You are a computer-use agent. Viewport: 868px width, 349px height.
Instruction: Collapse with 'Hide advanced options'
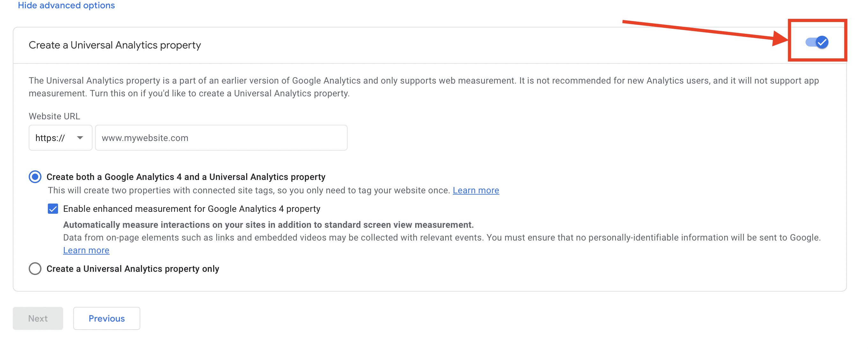pos(66,5)
